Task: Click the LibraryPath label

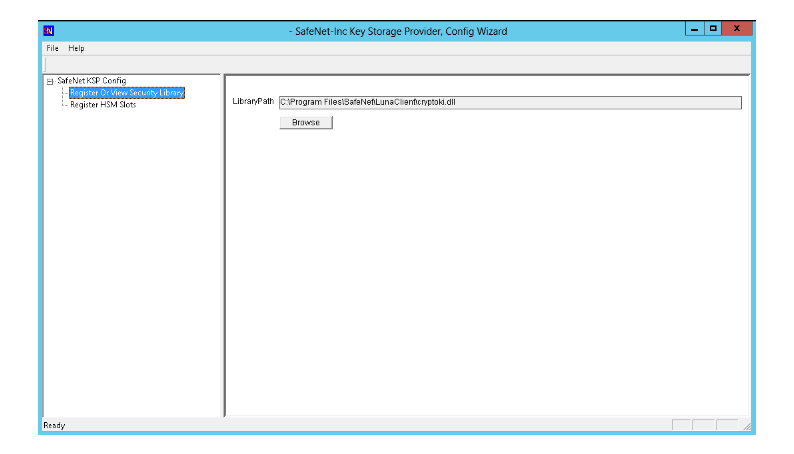Action: point(253,101)
